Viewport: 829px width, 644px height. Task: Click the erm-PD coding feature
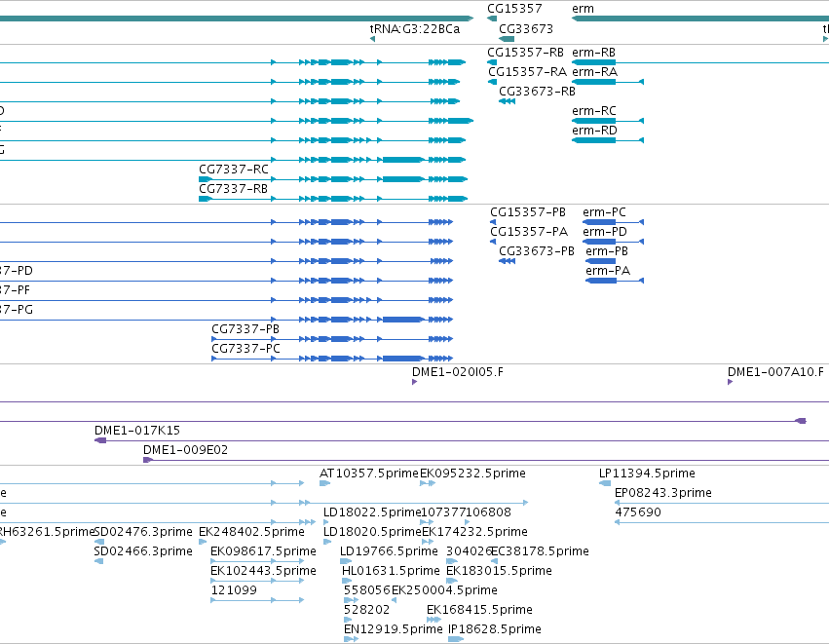pyautogui.click(x=613, y=242)
